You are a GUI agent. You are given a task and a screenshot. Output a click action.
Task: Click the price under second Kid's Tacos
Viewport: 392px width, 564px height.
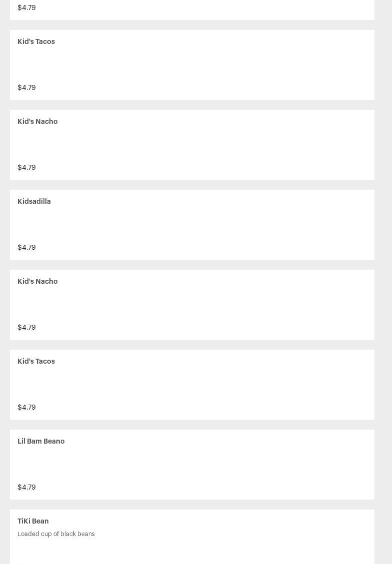(x=26, y=408)
